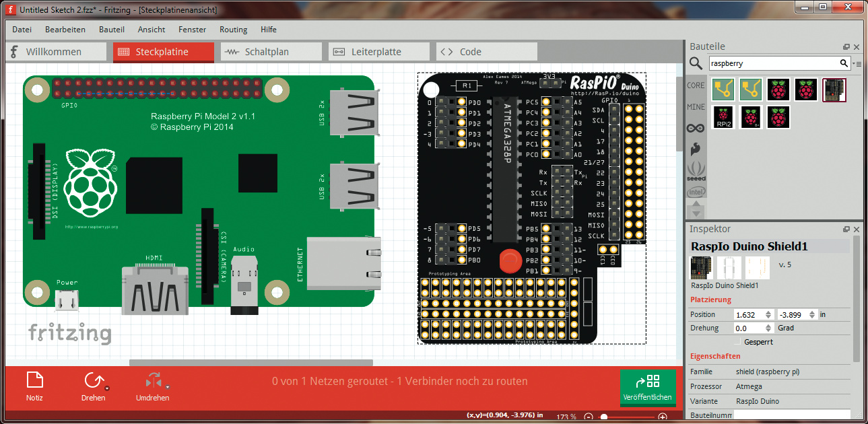Open the CORE parts bin
This screenshot has width=868, height=424.
pos(696,85)
